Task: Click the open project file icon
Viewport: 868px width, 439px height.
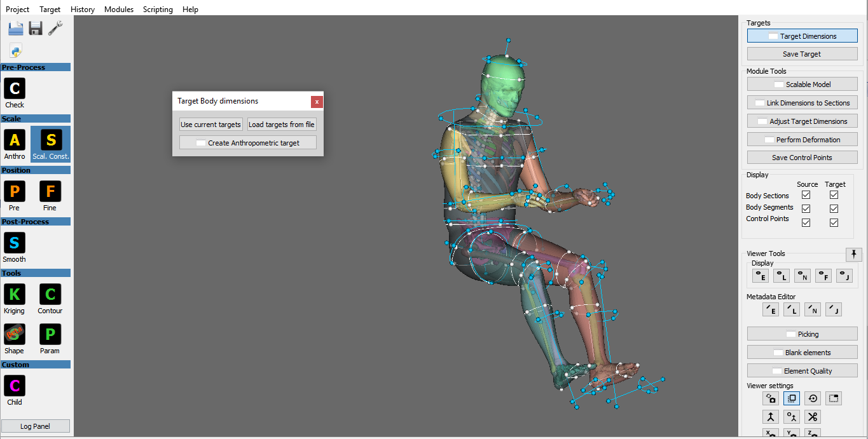Action: coord(16,28)
